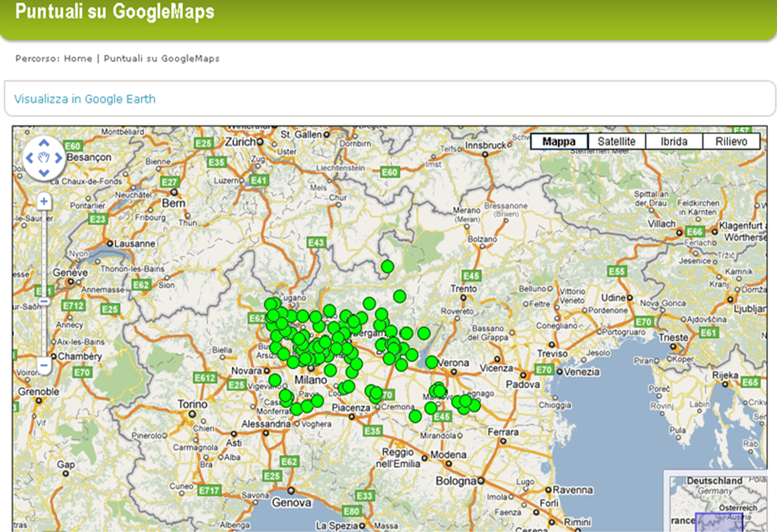Pan the map left with the arrow
The image size is (777, 532).
click(30, 159)
